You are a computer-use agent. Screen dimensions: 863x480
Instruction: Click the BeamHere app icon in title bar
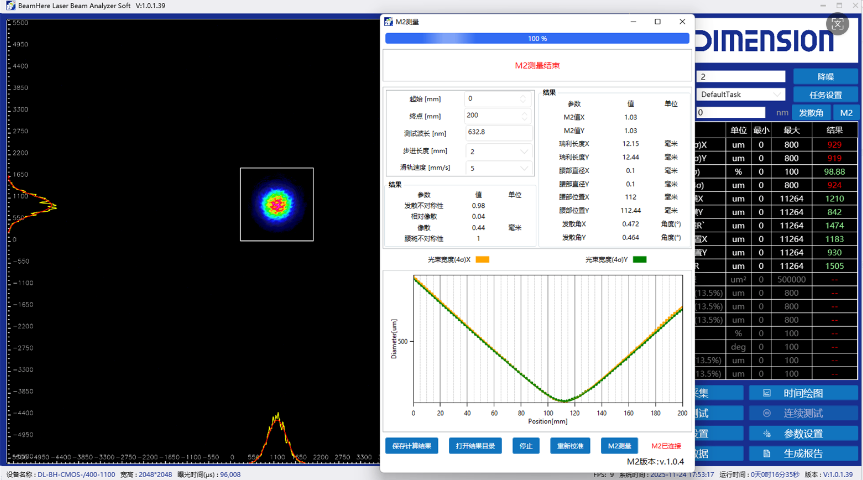tap(7, 5)
